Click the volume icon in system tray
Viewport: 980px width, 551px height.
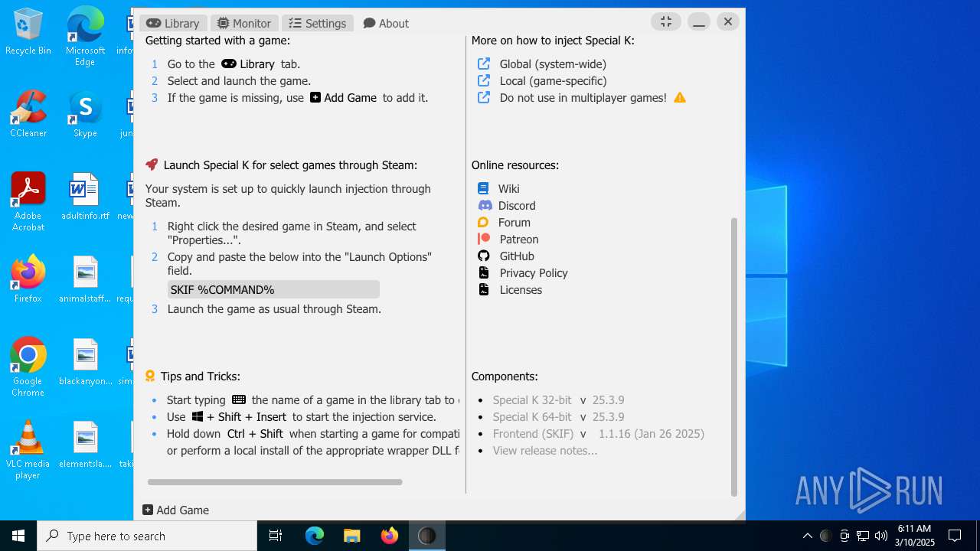880,536
